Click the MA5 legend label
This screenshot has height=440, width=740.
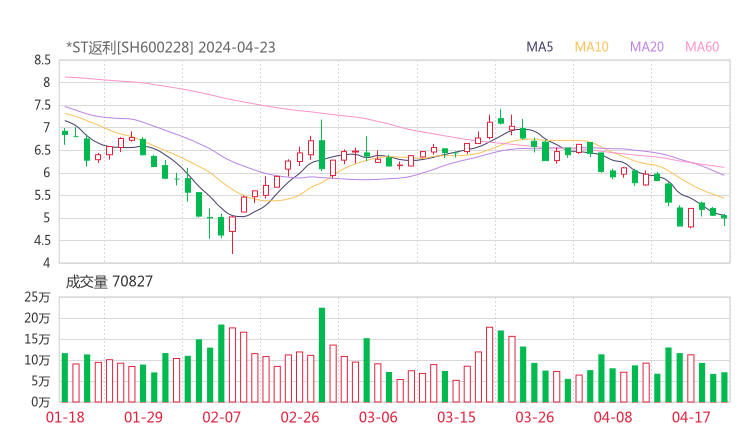pos(539,47)
